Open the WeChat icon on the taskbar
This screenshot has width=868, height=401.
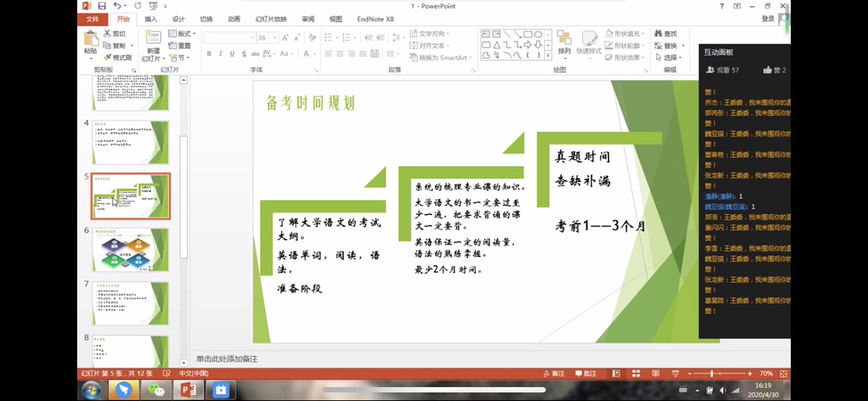point(156,390)
